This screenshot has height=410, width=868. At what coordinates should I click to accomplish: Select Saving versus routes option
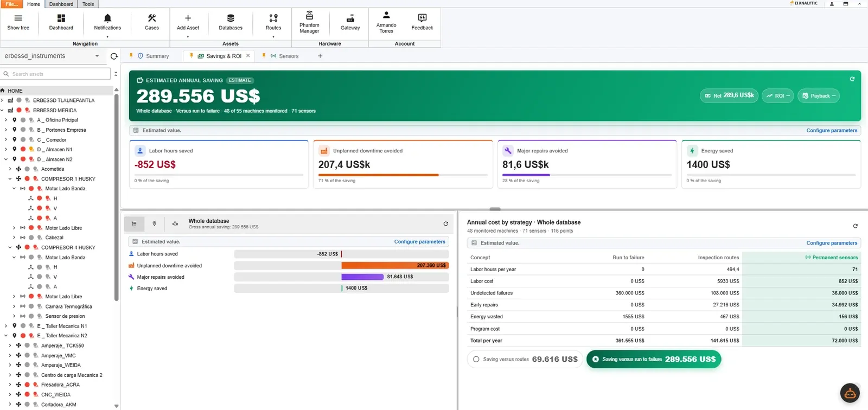point(525,359)
